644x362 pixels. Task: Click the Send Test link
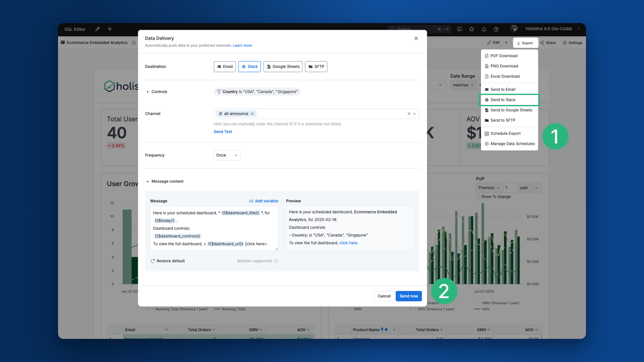(x=223, y=132)
